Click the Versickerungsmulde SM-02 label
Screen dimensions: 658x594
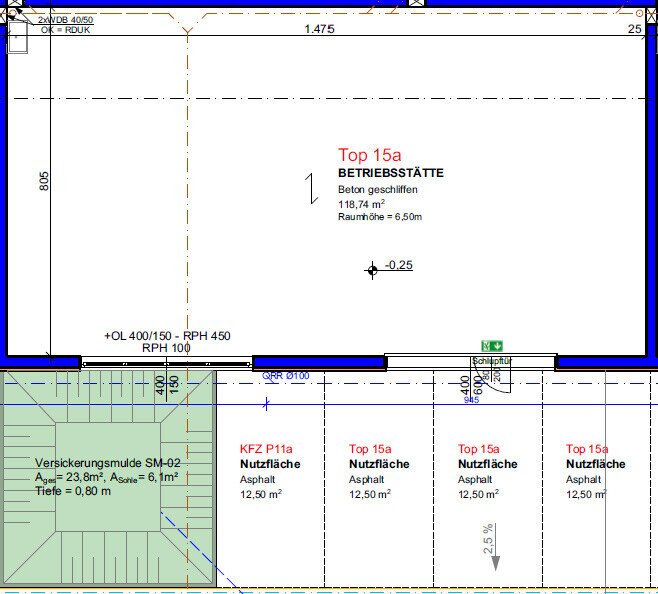[108, 464]
